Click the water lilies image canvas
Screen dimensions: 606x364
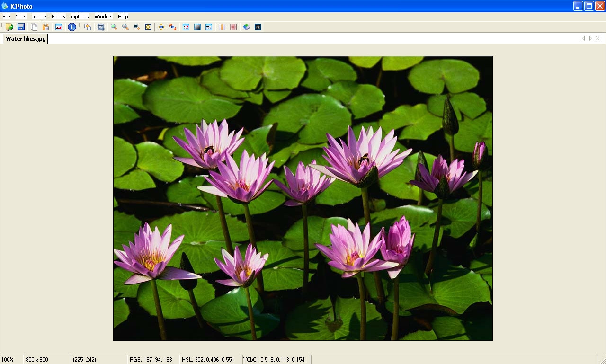click(303, 198)
